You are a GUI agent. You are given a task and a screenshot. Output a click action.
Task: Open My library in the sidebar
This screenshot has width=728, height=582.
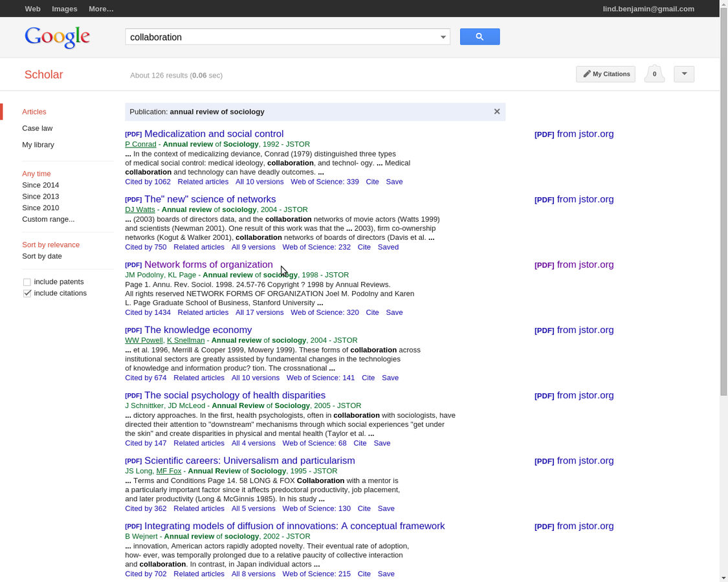click(38, 145)
